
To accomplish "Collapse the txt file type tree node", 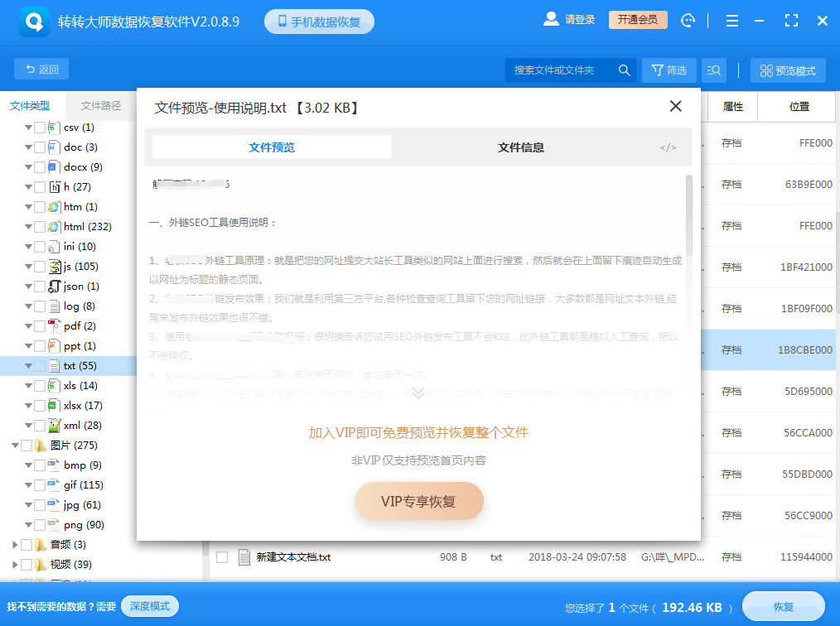I will coord(29,365).
